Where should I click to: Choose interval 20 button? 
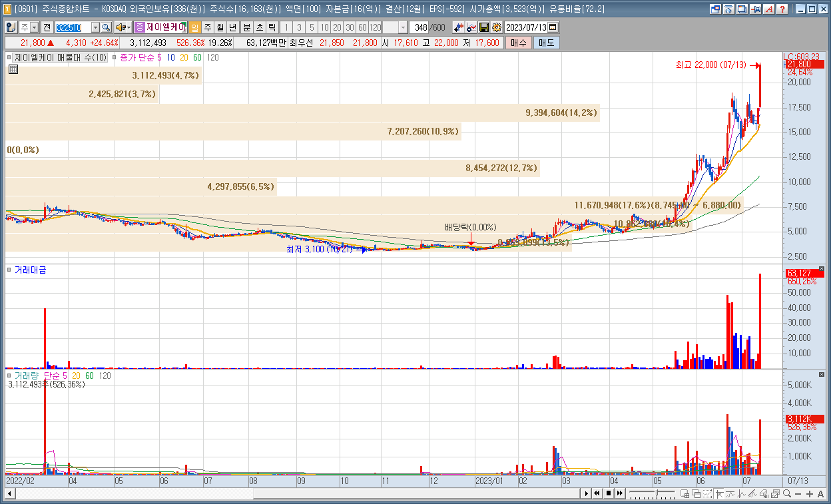(x=337, y=27)
